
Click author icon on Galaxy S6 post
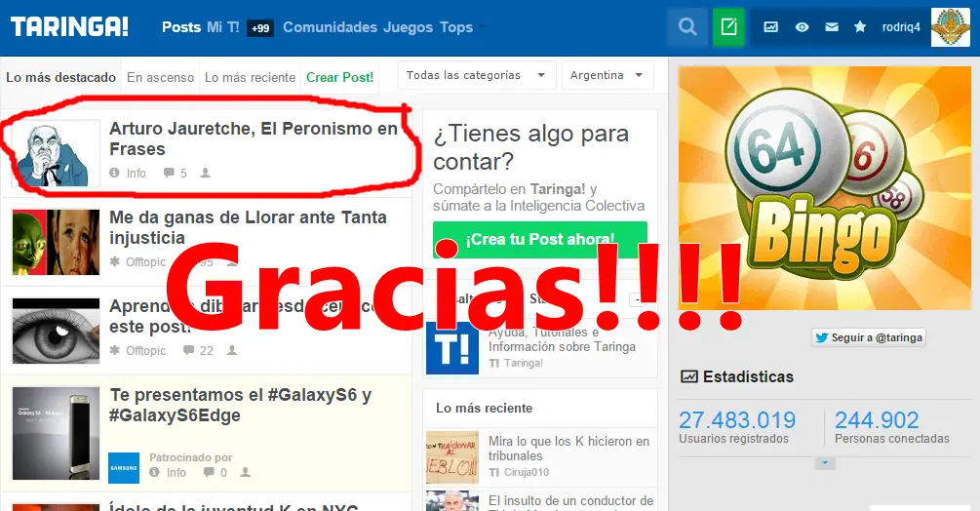coord(245,472)
